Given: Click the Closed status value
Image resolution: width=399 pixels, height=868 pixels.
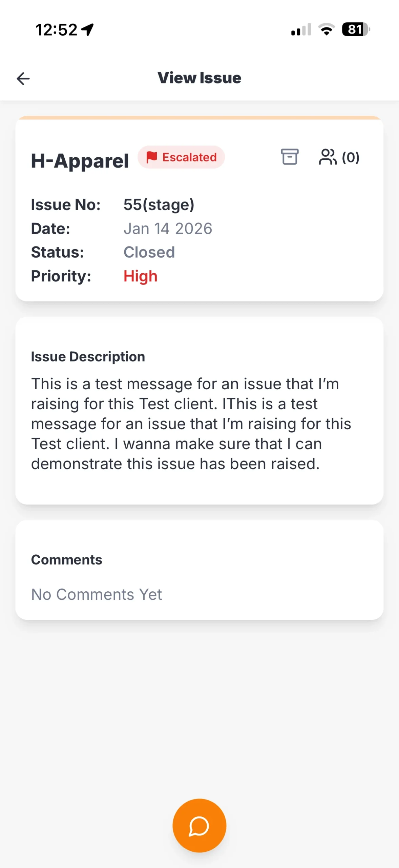Looking at the screenshot, I should (149, 252).
